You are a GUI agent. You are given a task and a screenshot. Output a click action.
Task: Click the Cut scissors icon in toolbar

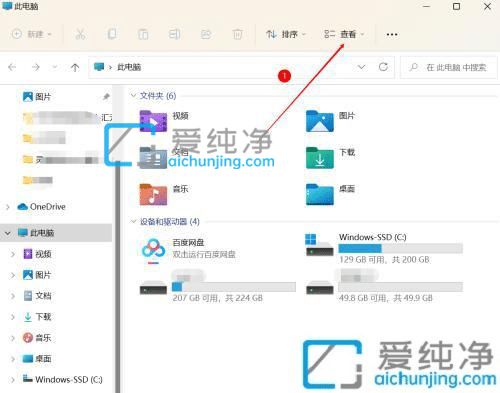[80, 34]
